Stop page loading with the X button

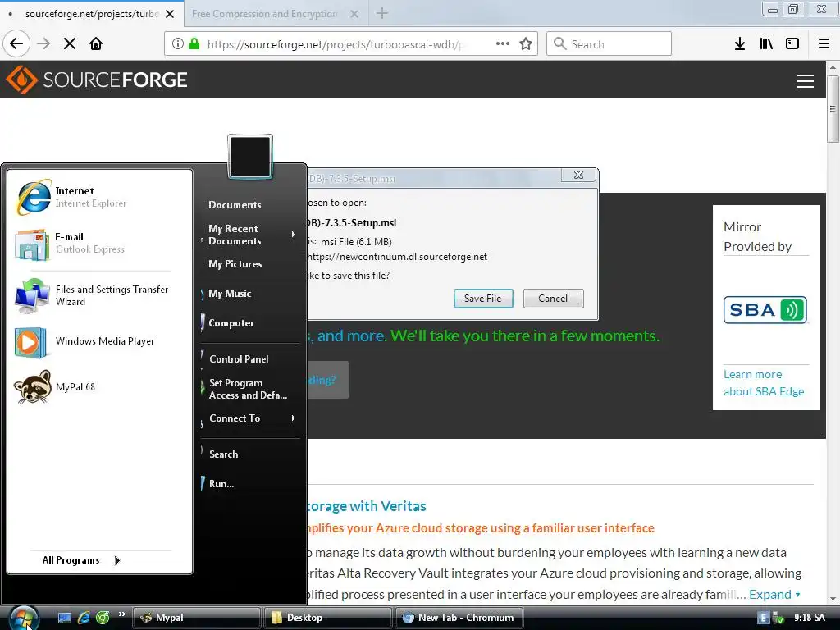click(70, 44)
